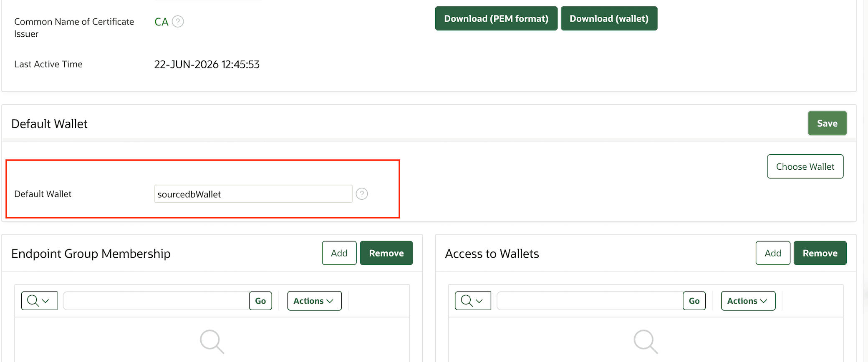Screen dimensions: 868x362
Task: Click Go in Access to Wallets search
Action: pyautogui.click(x=694, y=301)
